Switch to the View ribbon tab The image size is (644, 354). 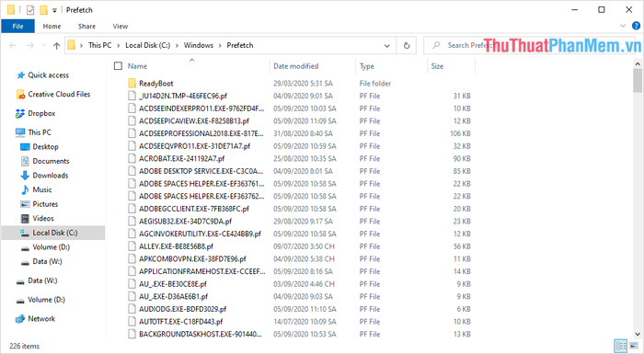tap(121, 27)
